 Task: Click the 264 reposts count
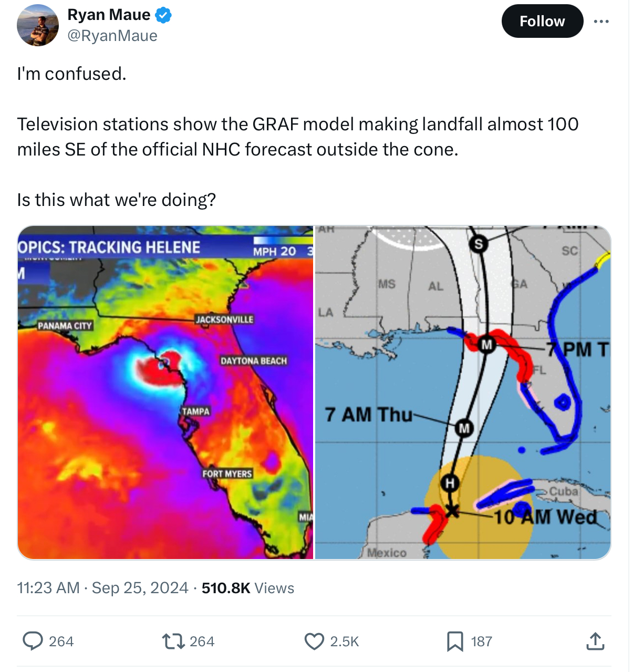(202, 641)
